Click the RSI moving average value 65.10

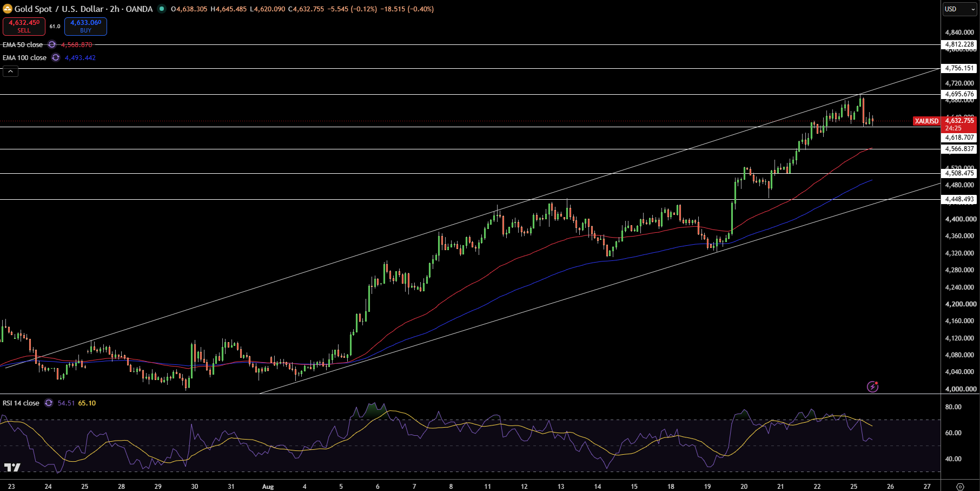click(x=87, y=403)
